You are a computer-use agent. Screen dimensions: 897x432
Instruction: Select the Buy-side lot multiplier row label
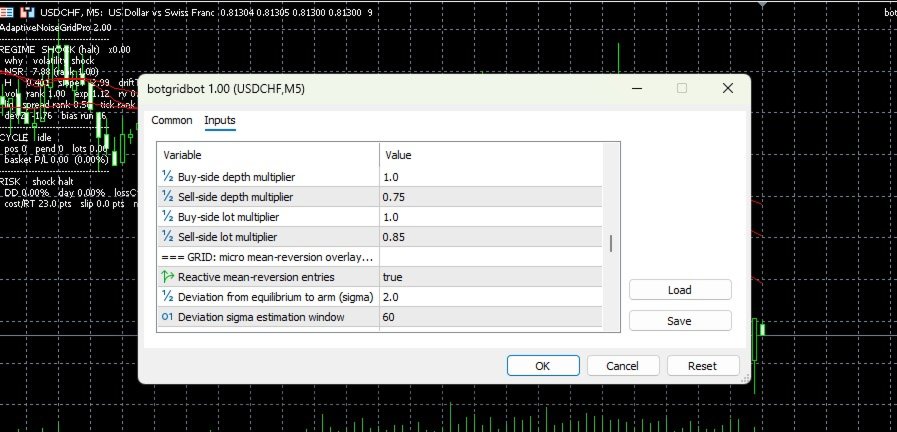click(228, 217)
